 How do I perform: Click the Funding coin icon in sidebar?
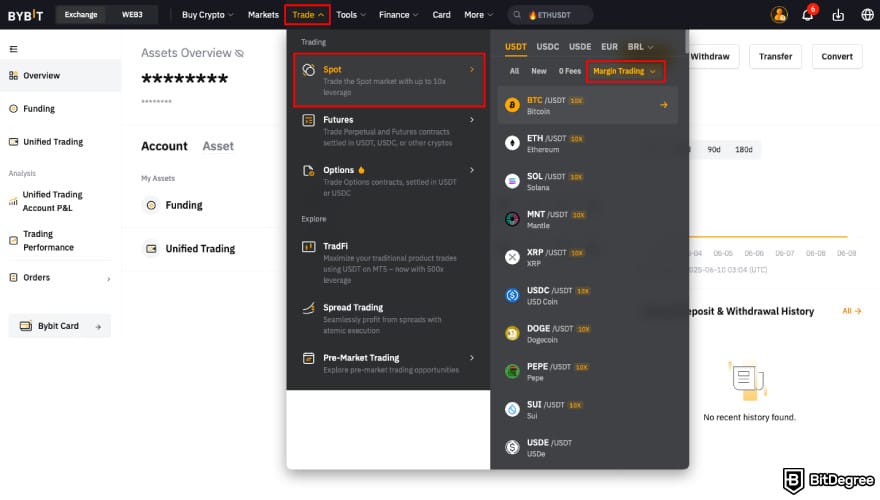tap(13, 109)
